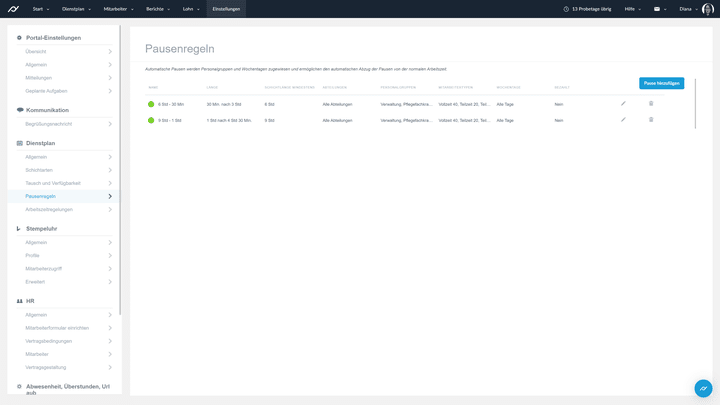The height and width of the screenshot is (405, 720).
Task: Click the edit pencil for 9 Std - 1 Std rule
Action: [x=623, y=120]
